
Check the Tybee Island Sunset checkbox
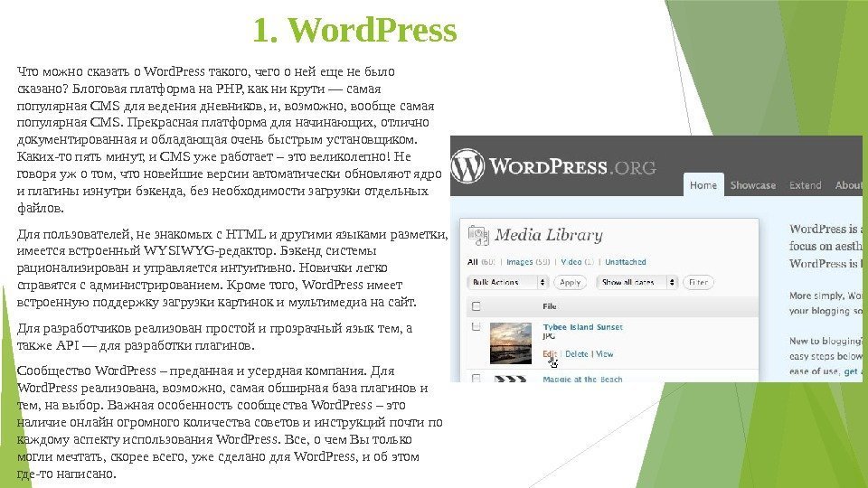(476, 326)
